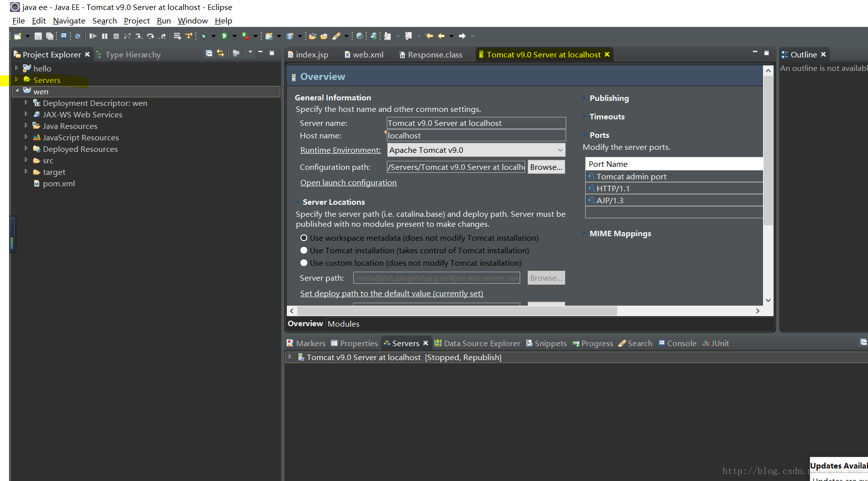The image size is (868, 481).
Task: Expand the Servers folder node
Action: (x=16, y=79)
